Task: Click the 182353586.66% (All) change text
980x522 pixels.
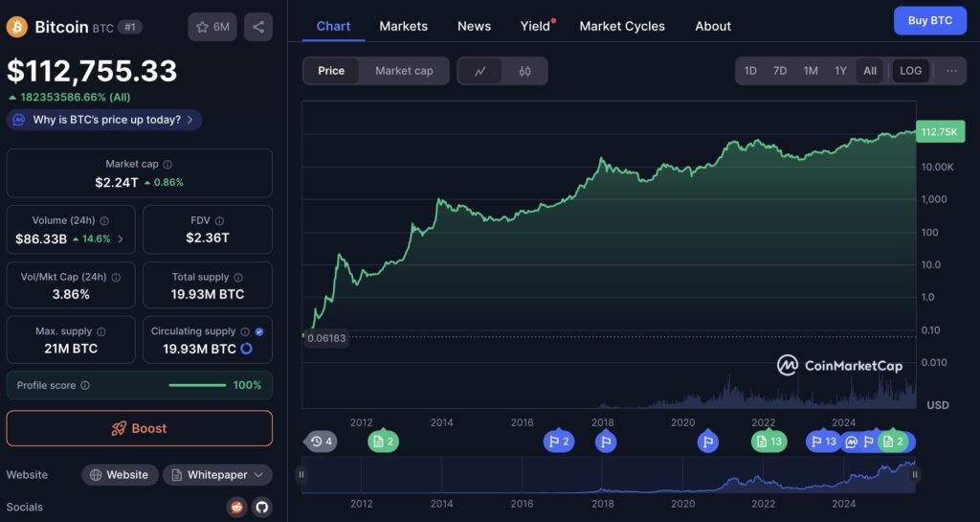Action: click(x=75, y=97)
